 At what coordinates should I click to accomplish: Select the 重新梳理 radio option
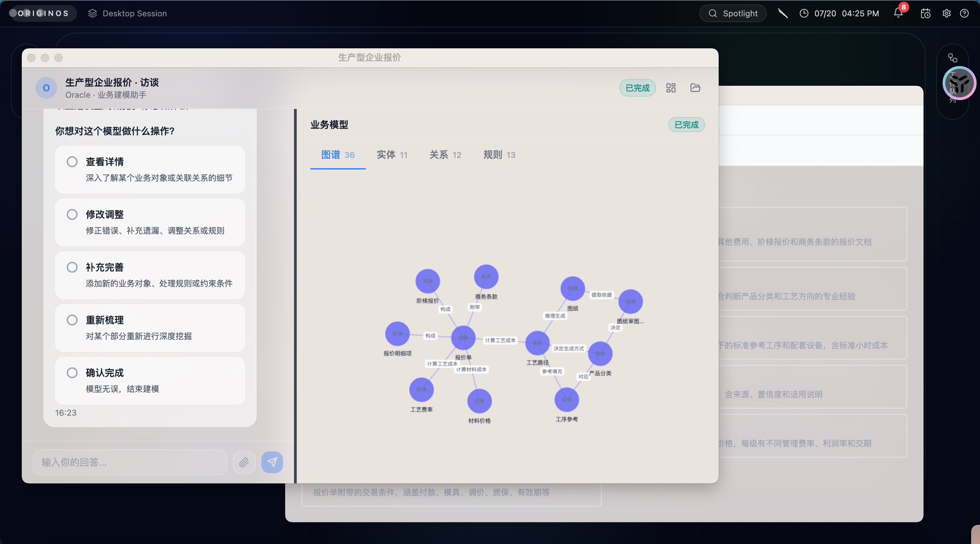pos(72,320)
